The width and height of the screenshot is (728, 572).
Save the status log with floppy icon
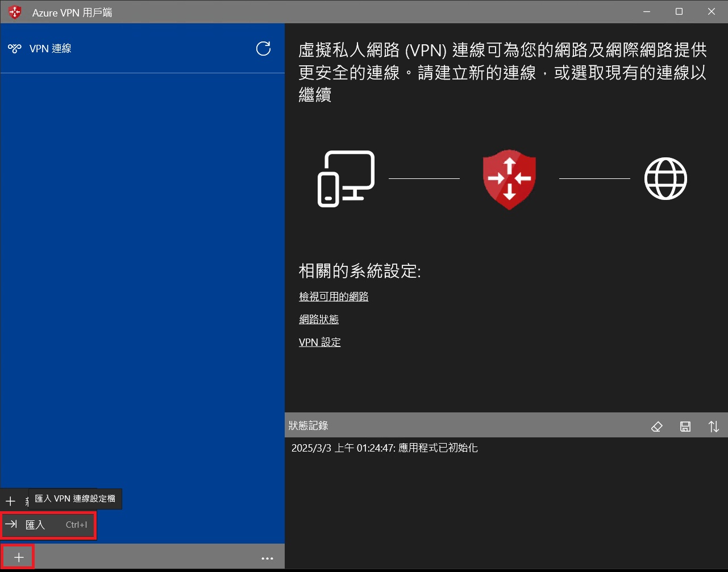[x=685, y=426]
